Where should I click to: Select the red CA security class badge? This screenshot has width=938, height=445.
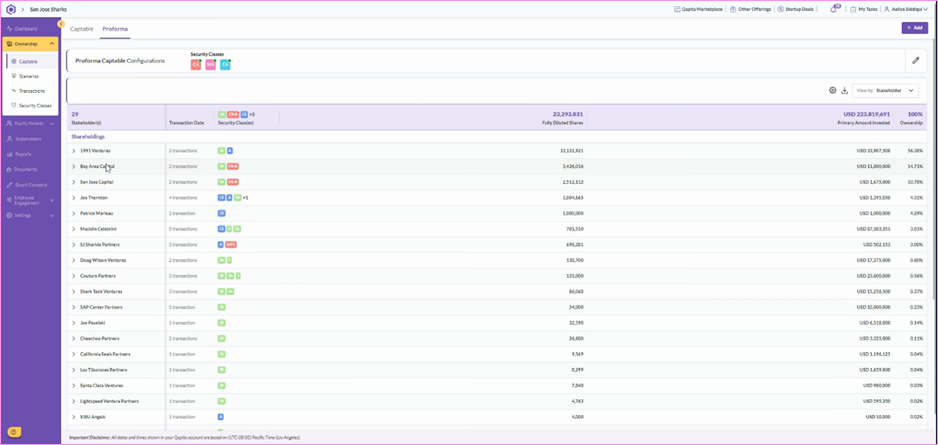click(x=196, y=65)
